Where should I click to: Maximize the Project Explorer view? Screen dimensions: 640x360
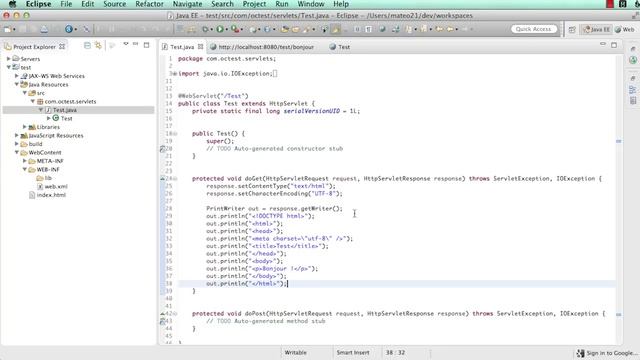pos(146,45)
